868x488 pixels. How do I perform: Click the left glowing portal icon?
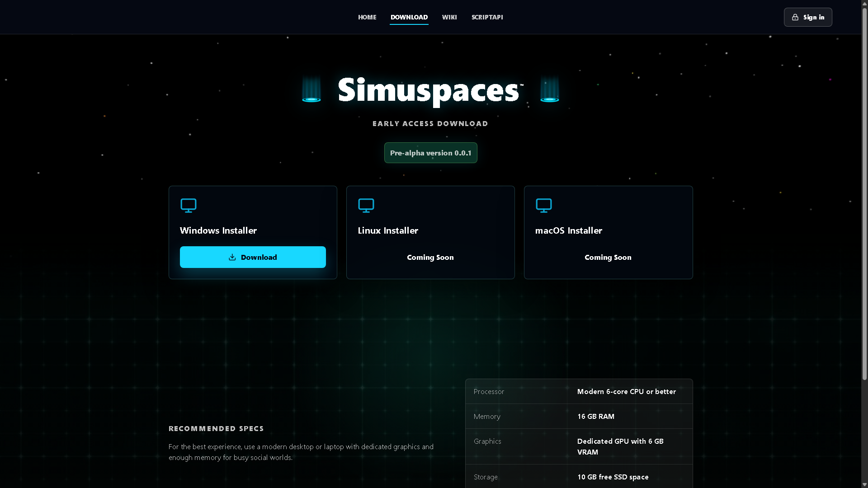pos(311,89)
